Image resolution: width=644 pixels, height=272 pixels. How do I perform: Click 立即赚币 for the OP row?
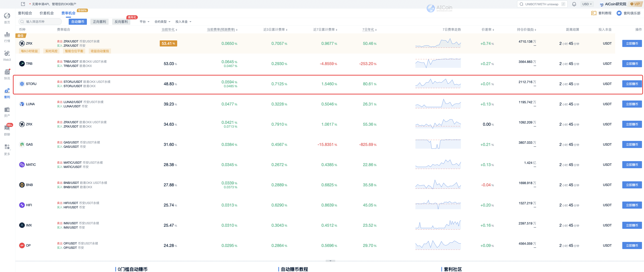(632, 246)
